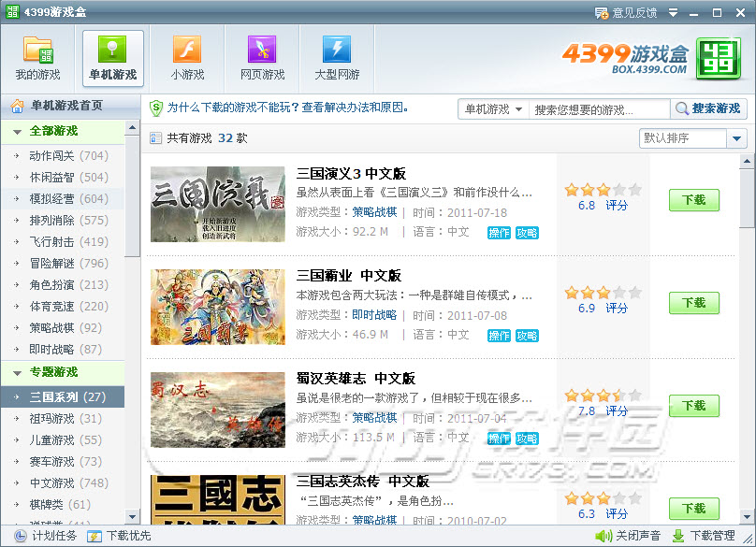
Task: Click the 下载优先 lightning icon
Action: coord(94,536)
